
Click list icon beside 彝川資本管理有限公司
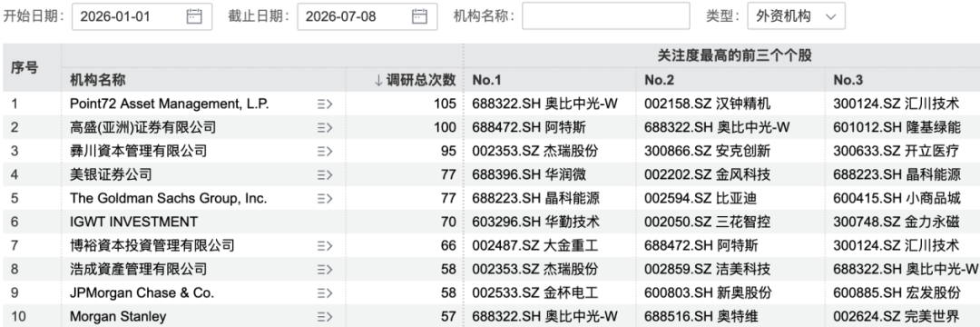pos(324,151)
